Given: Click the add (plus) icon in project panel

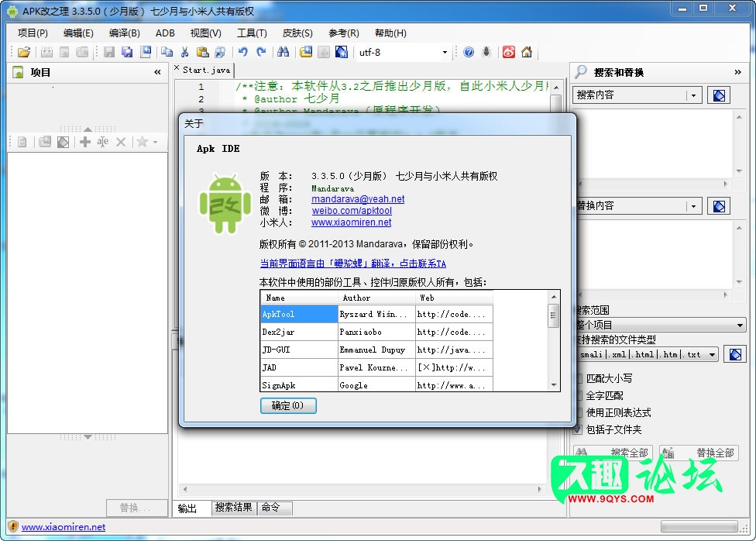Looking at the screenshot, I should click(85, 142).
